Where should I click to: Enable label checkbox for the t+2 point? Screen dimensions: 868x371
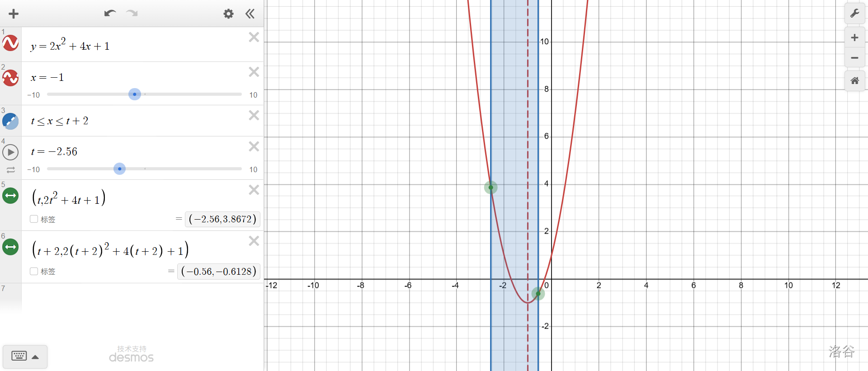click(34, 271)
